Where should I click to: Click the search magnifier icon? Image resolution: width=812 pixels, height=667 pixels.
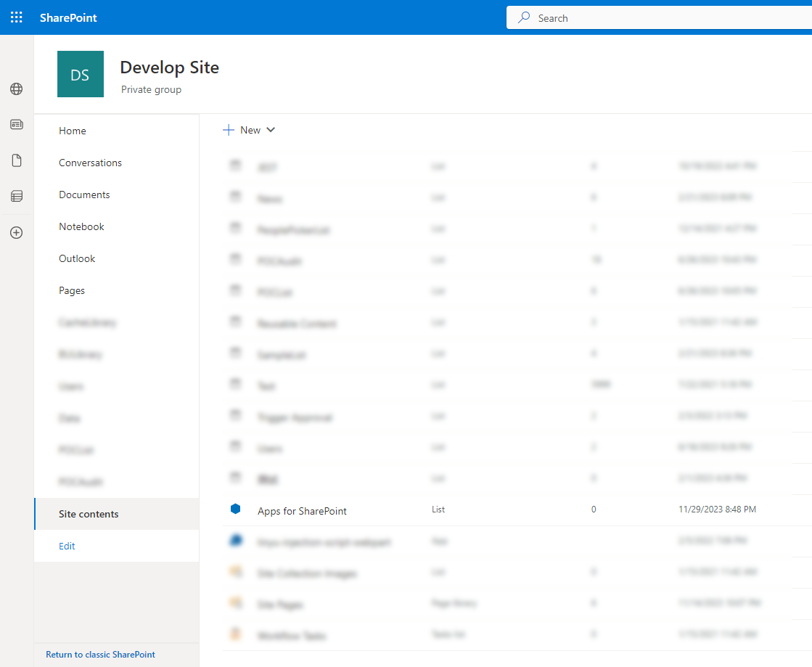[x=522, y=17]
